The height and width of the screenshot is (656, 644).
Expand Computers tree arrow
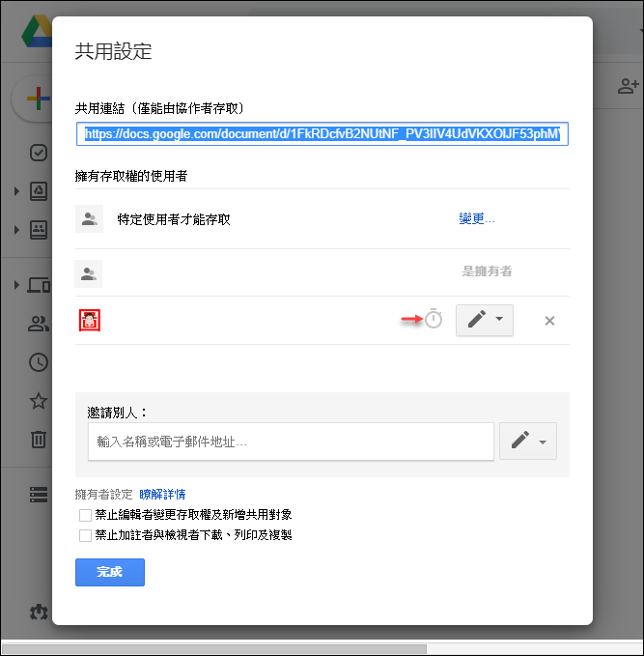point(16,285)
